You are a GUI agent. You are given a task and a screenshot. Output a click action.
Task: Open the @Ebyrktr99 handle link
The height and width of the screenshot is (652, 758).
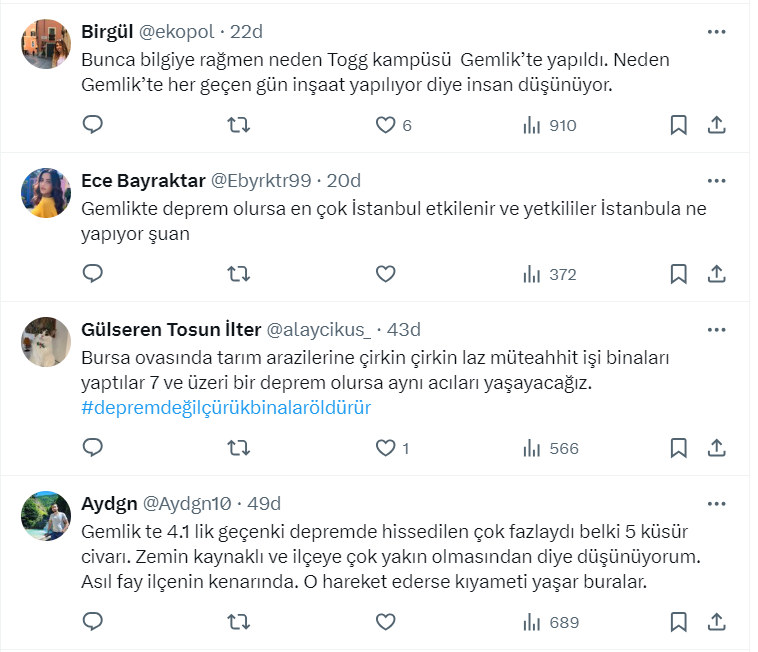pos(260,181)
